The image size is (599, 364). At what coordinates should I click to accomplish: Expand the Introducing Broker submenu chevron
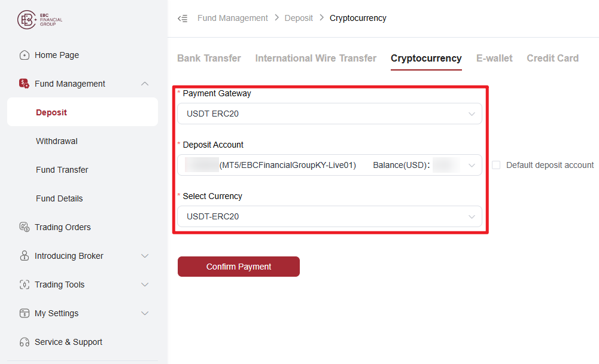145,256
